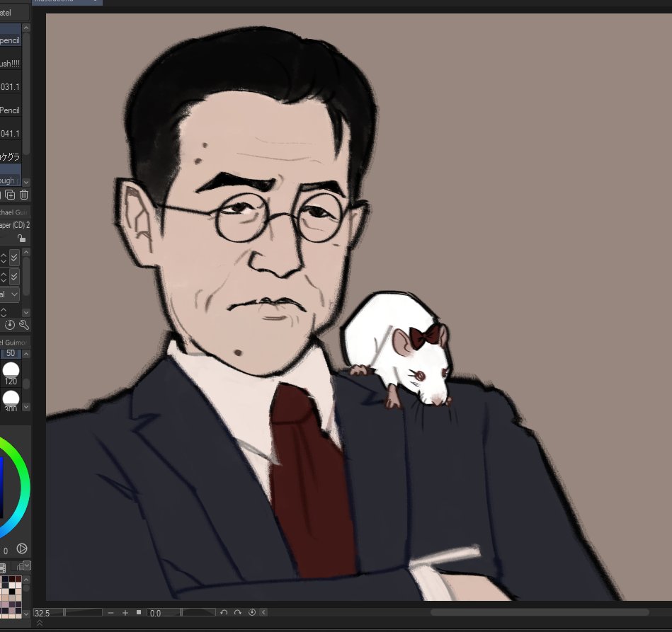672x632 pixels.
Task: Click the color square inside the wheel
Action: (1, 487)
